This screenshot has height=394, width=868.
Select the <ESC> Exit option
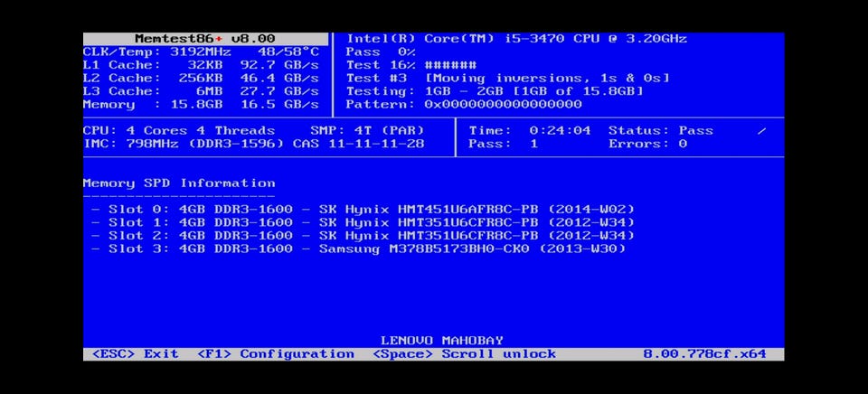136,354
